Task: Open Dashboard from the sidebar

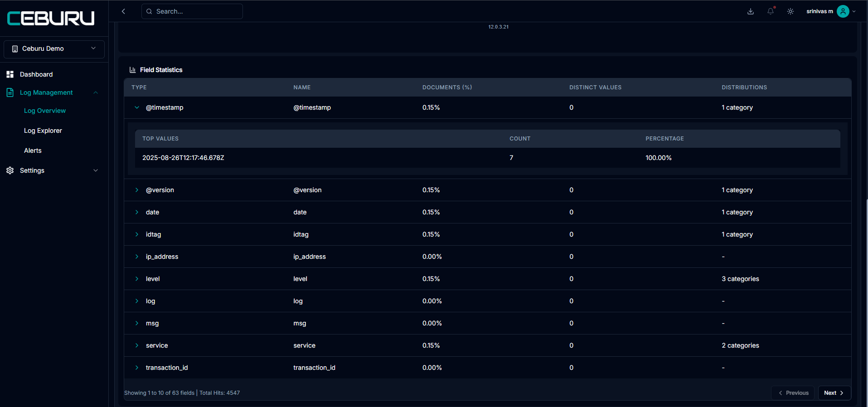Action: [x=36, y=74]
